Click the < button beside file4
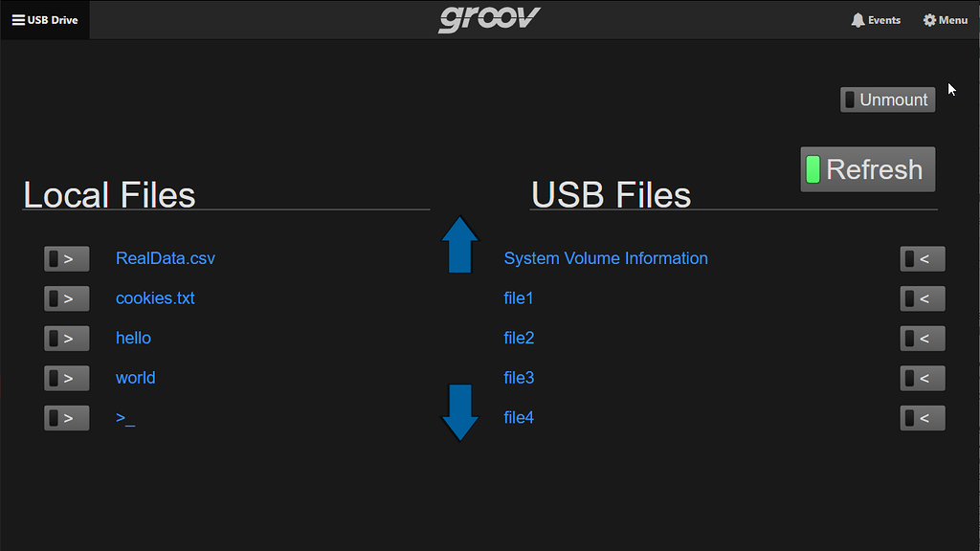The height and width of the screenshot is (551, 980). coord(923,418)
